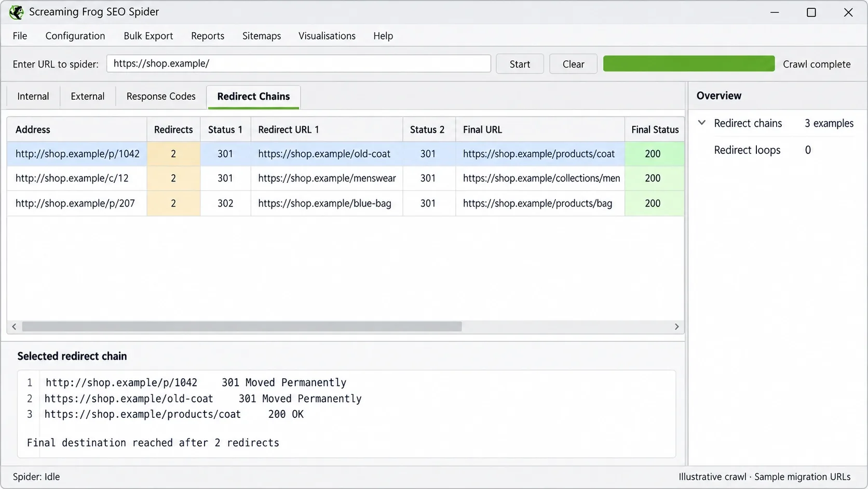Click the Clear button
The width and height of the screenshot is (868, 489).
tap(573, 64)
